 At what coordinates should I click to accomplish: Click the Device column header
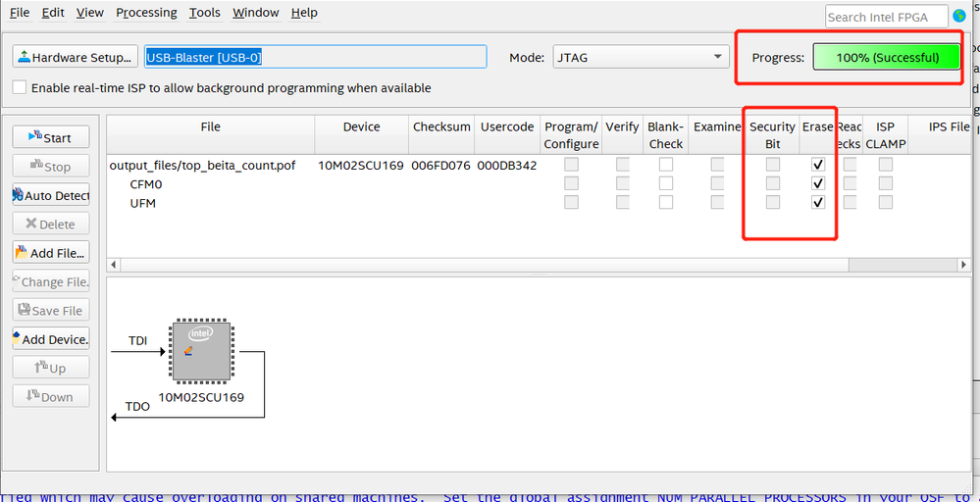361,135
